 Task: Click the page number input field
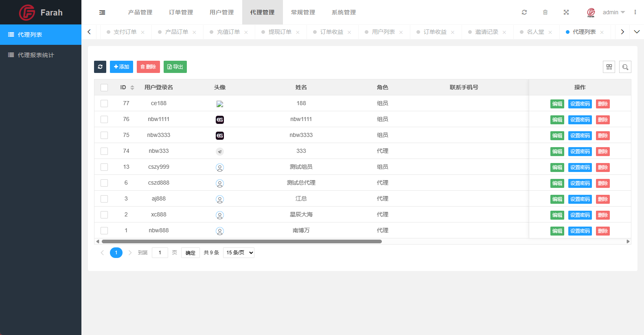160,253
